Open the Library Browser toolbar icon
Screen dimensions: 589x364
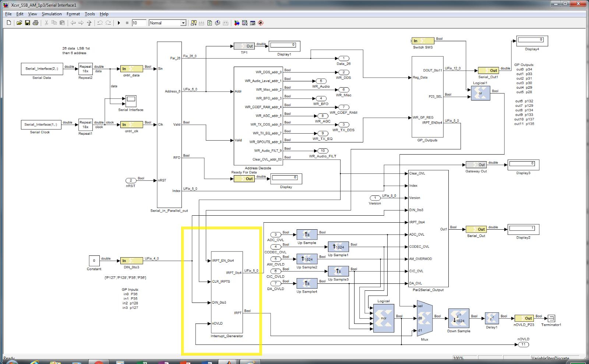point(237,23)
